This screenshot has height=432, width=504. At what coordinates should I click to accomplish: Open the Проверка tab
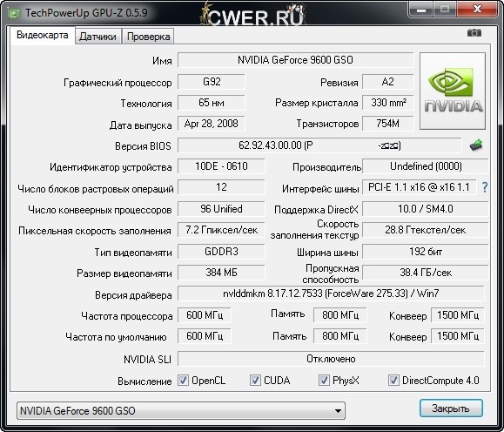(148, 37)
